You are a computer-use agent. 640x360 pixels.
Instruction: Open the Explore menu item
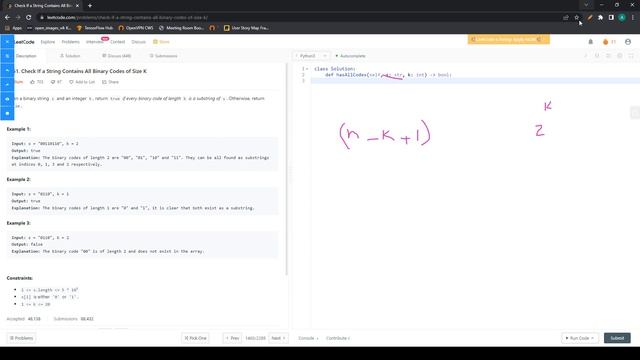pyautogui.click(x=48, y=42)
